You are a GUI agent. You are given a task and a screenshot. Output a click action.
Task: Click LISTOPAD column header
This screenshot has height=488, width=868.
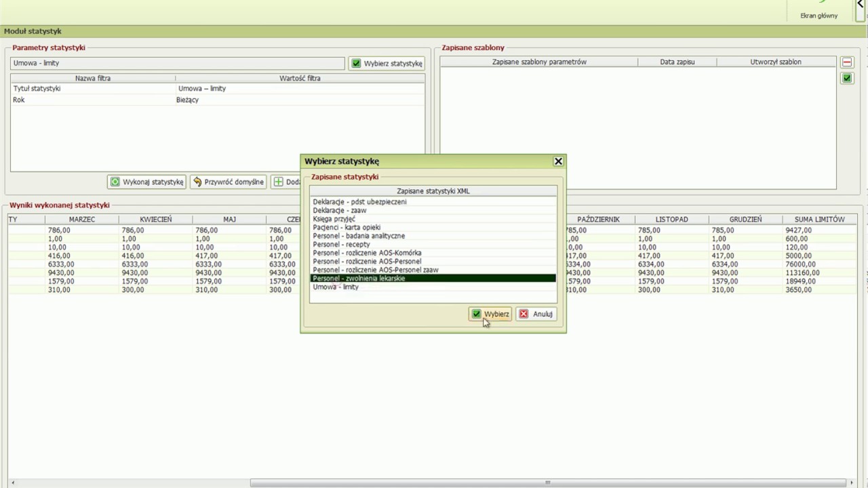click(x=671, y=220)
